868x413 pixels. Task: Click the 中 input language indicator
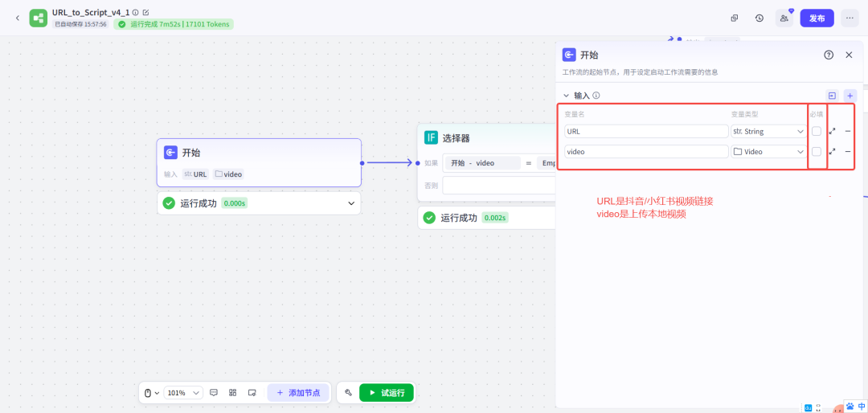click(862, 407)
